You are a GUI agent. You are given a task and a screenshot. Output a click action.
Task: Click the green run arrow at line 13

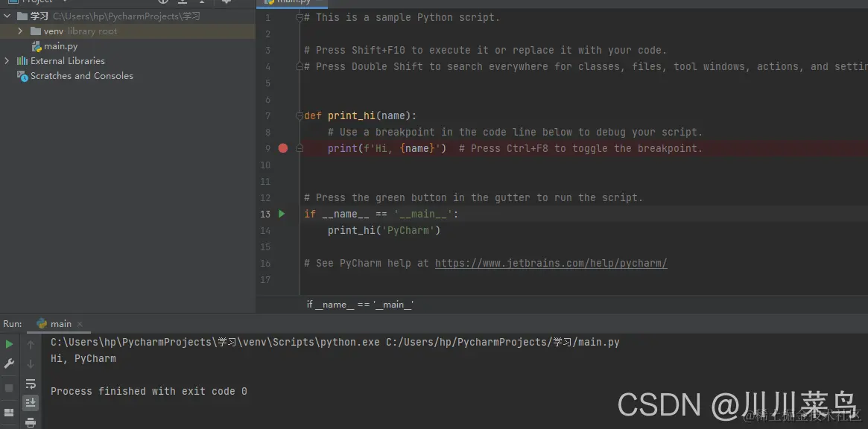pyautogui.click(x=282, y=214)
